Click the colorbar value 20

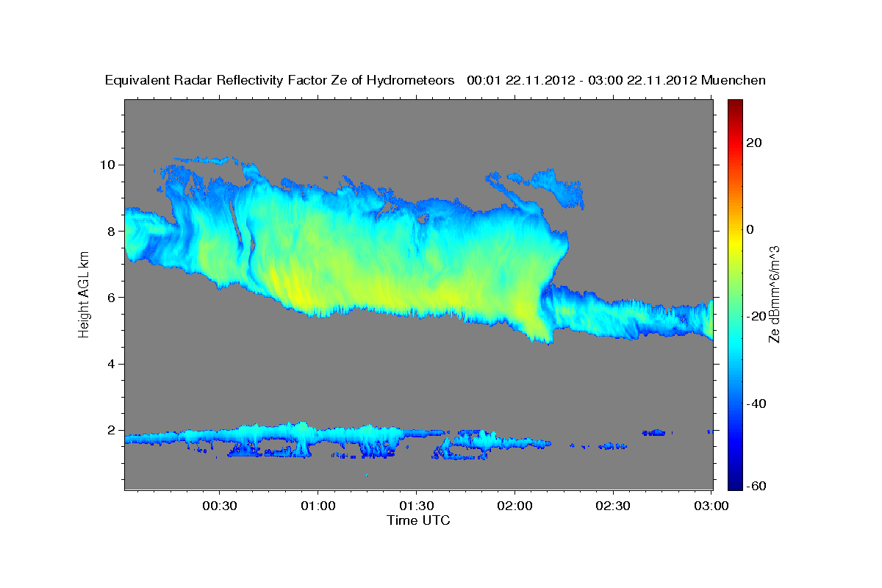pos(753,143)
